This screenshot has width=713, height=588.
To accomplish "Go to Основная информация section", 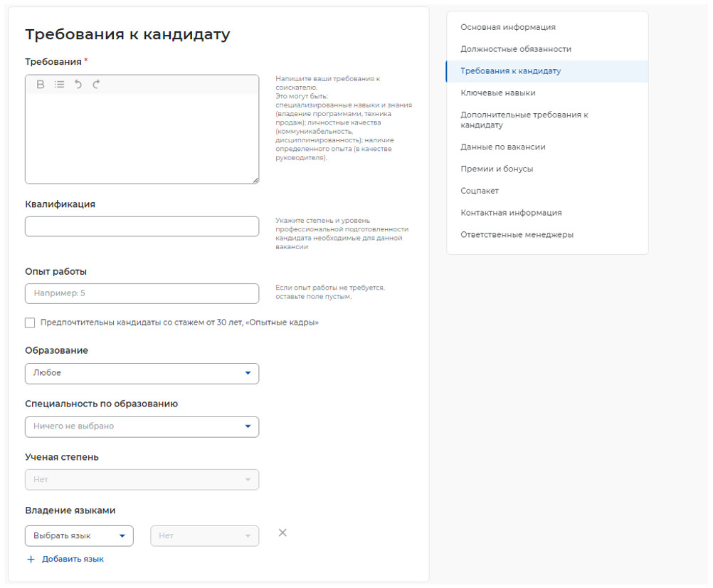I will tap(507, 27).
